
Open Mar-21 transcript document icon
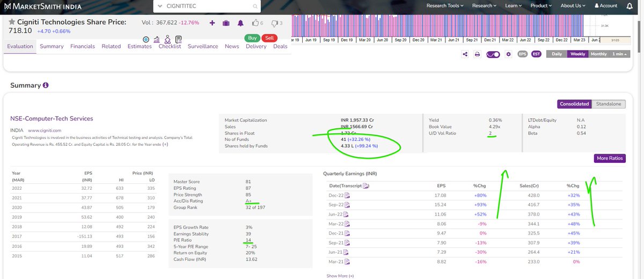coord(347,262)
